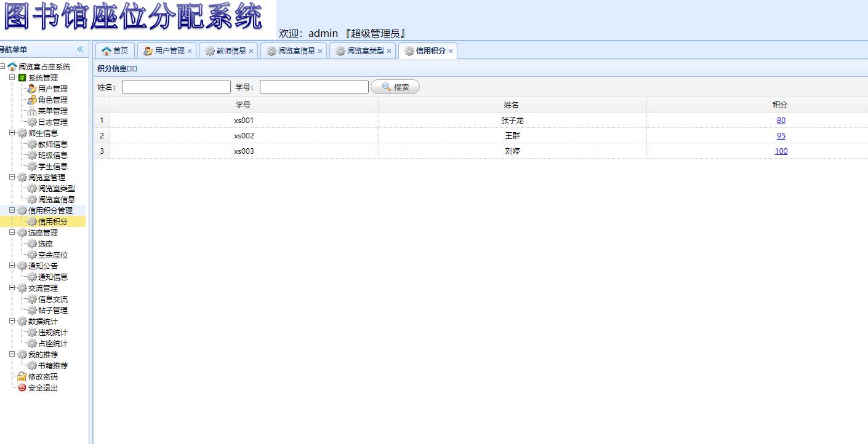Viewport: 868px width, 444px height.
Task: Click inside the 学号 search input field
Action: [x=314, y=87]
